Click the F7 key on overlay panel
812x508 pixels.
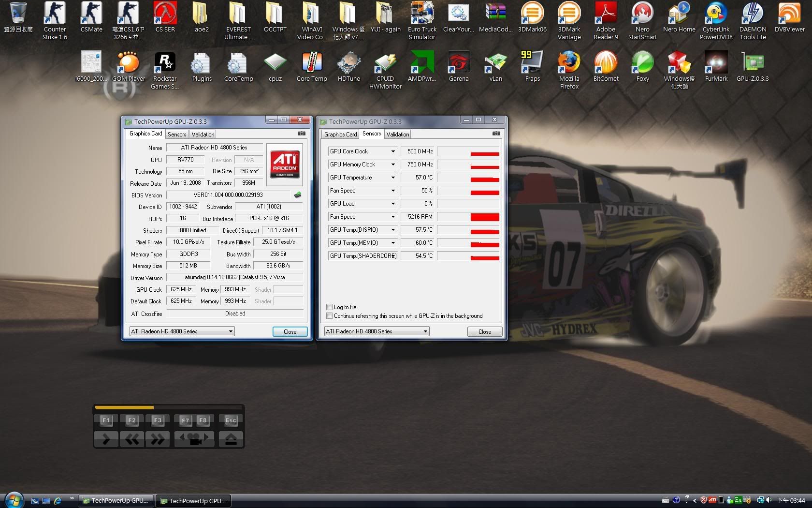[x=185, y=420]
